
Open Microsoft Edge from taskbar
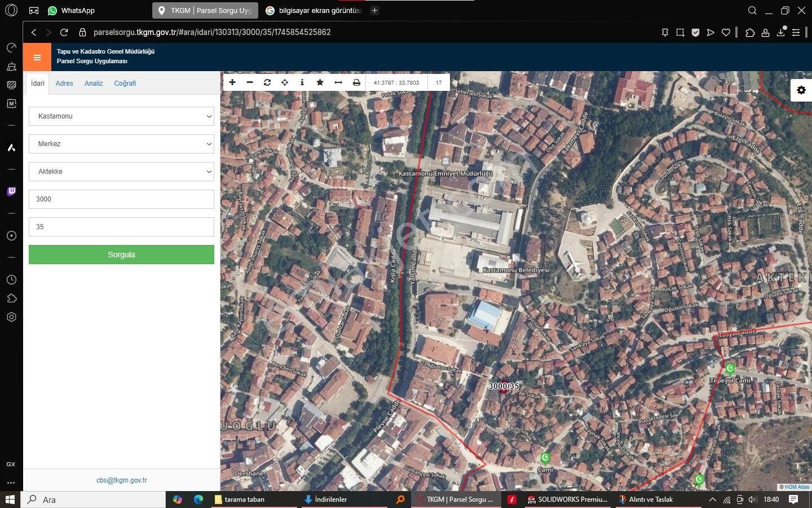(x=198, y=500)
